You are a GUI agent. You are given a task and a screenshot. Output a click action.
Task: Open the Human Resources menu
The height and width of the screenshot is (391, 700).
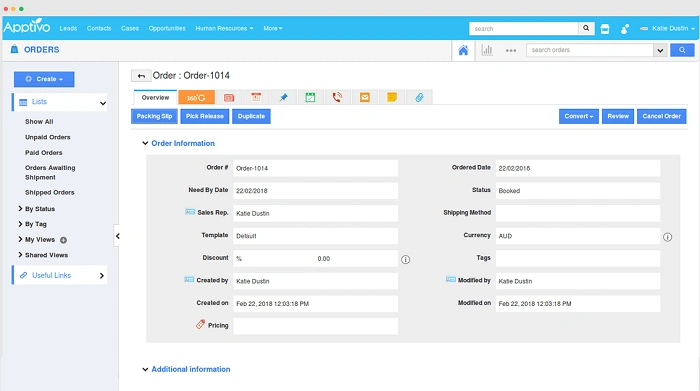pos(224,28)
